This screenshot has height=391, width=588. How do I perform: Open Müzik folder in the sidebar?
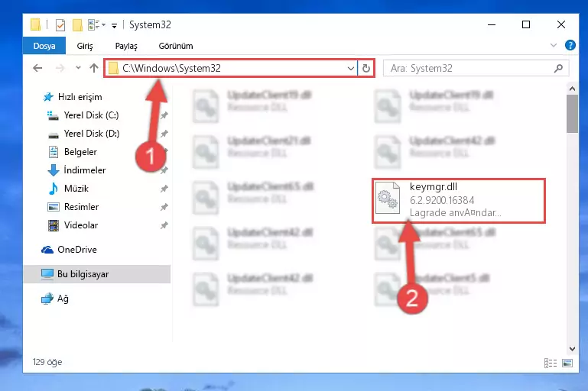coord(76,189)
